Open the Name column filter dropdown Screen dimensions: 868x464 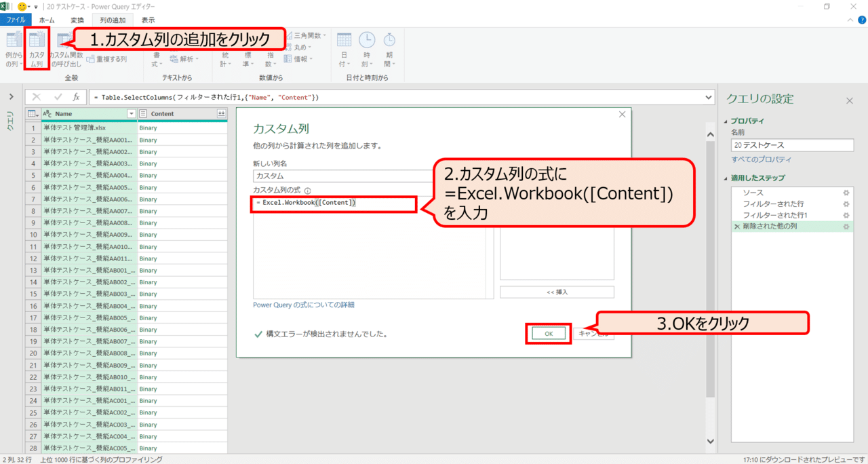tap(132, 114)
